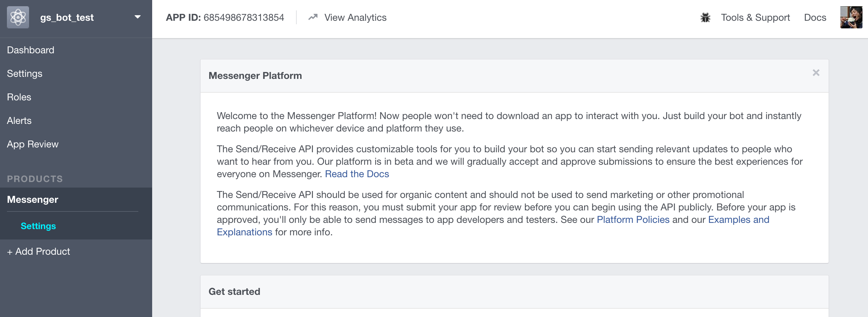Open App Review in the sidebar

tap(33, 144)
